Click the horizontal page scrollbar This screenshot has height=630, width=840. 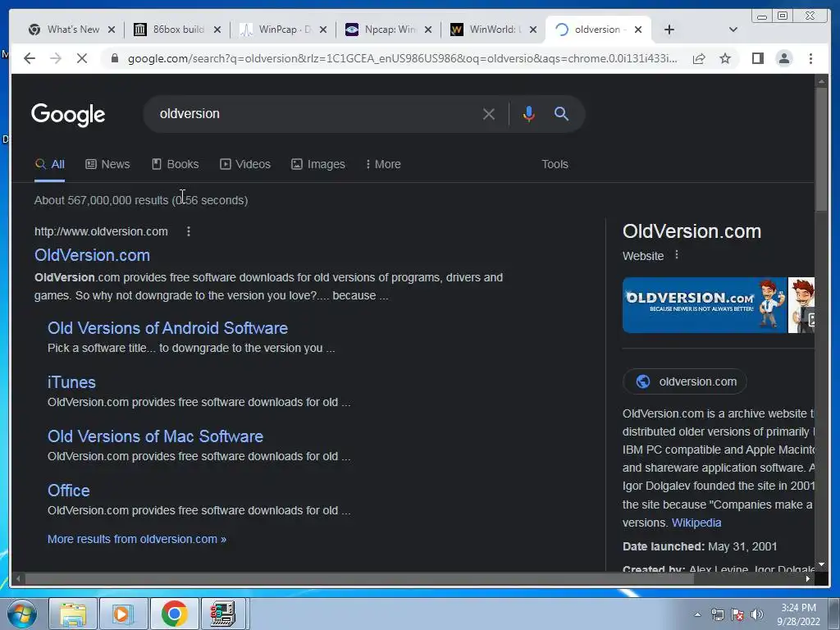pyautogui.click(x=359, y=578)
